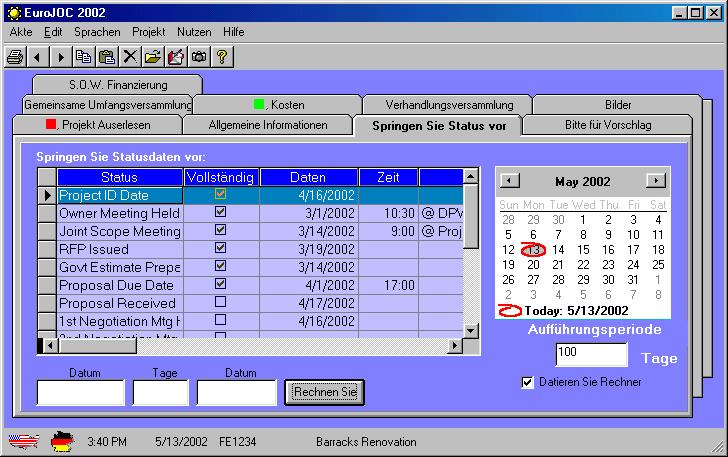Click the Aufführungsperiode days input field
Viewport: 728px width, 457px height.
click(x=590, y=355)
